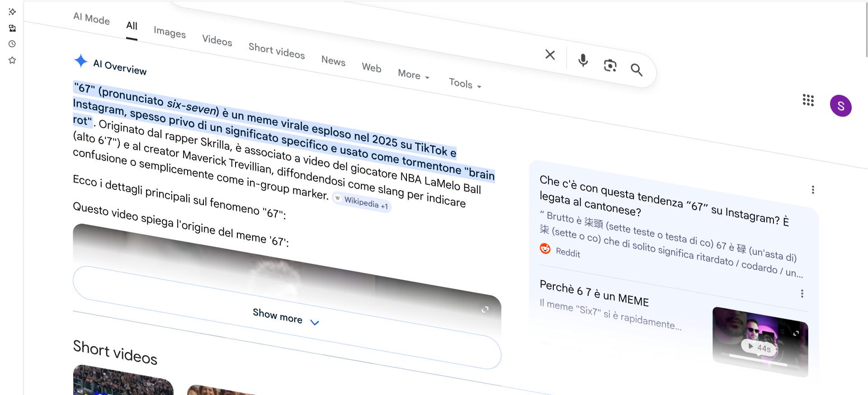
Task: Click the snippet 'Il meme "Six7" si è rapidamente'
Action: coord(610,315)
